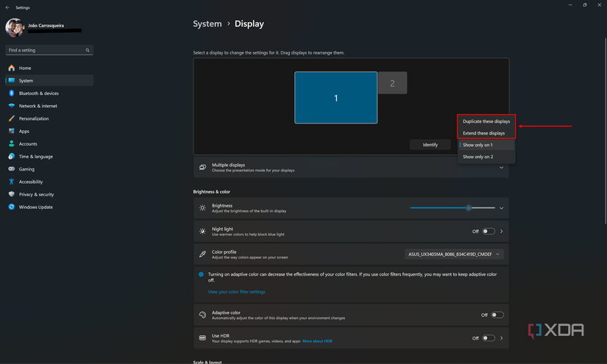Turn on the Use HDR toggle
The height and width of the screenshot is (364, 607).
(489, 338)
